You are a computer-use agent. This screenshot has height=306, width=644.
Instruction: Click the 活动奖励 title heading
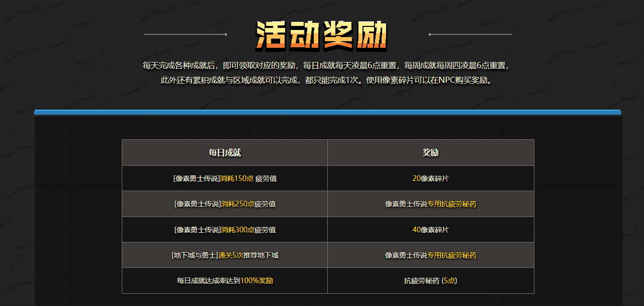[322, 35]
